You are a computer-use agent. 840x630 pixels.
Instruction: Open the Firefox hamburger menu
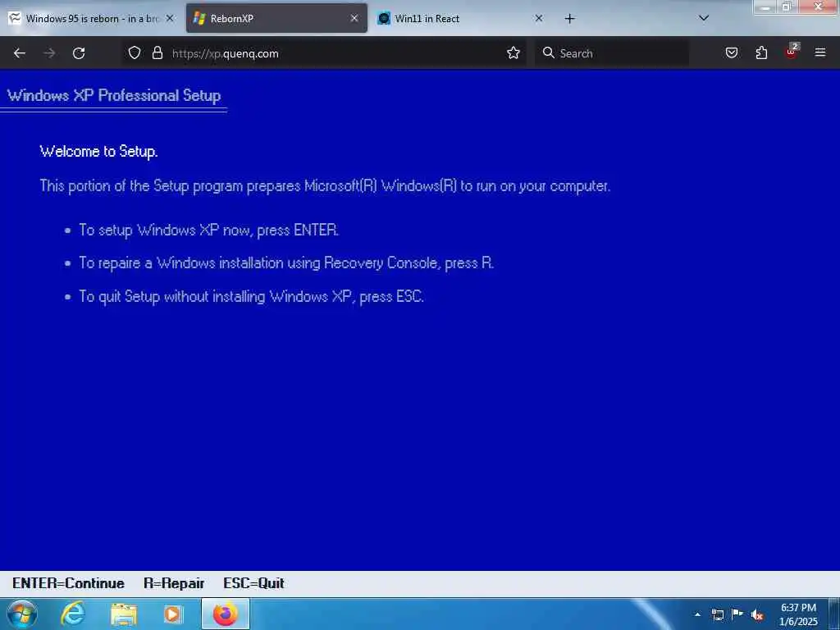820,52
